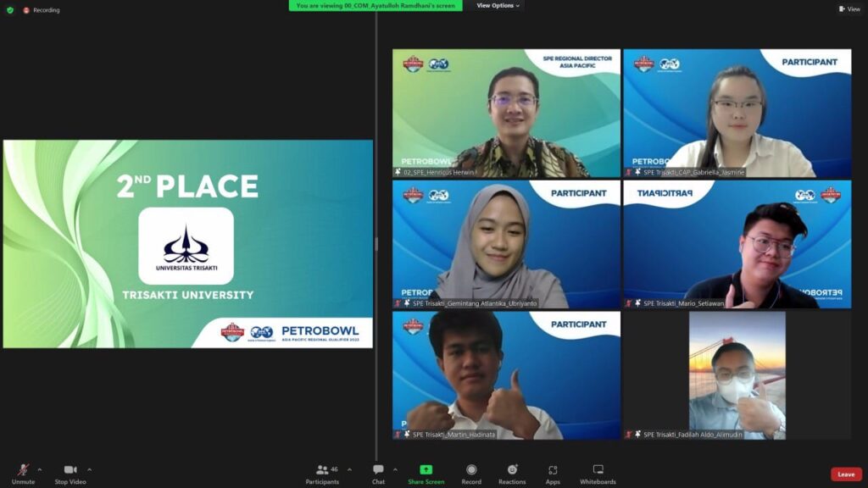Select the Gabriella Jasmine video tile

pyautogui.click(x=737, y=113)
